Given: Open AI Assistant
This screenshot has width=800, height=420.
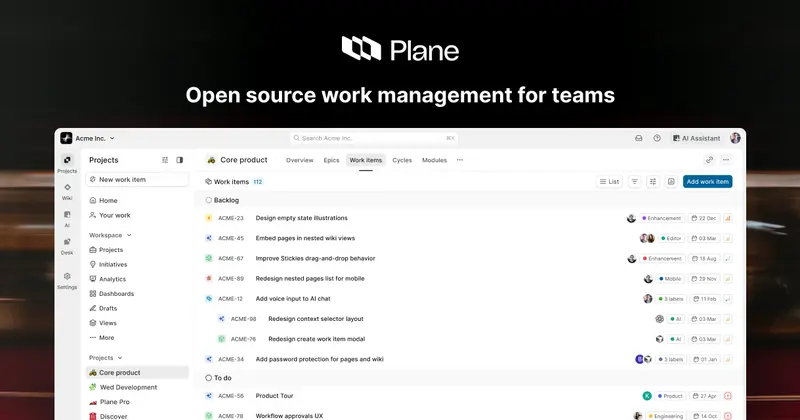Looking at the screenshot, I should click(696, 138).
